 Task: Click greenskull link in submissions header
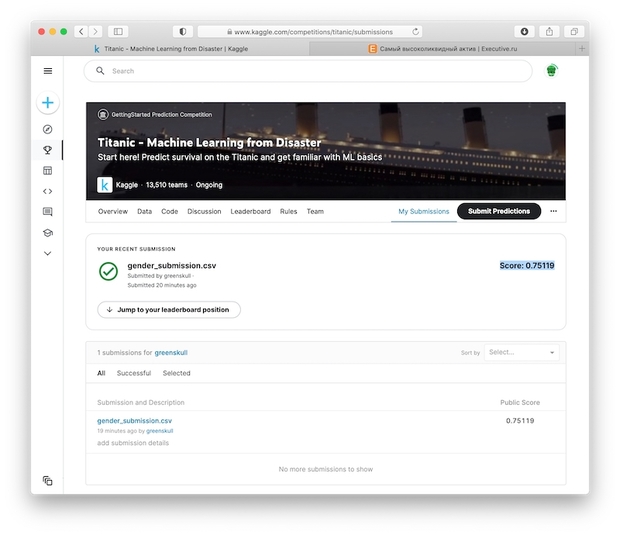171,353
